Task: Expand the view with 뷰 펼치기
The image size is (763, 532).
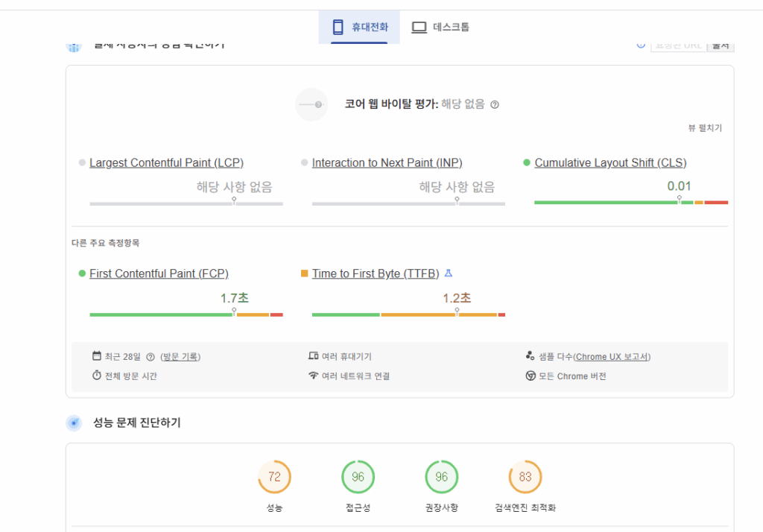Action: tap(705, 128)
